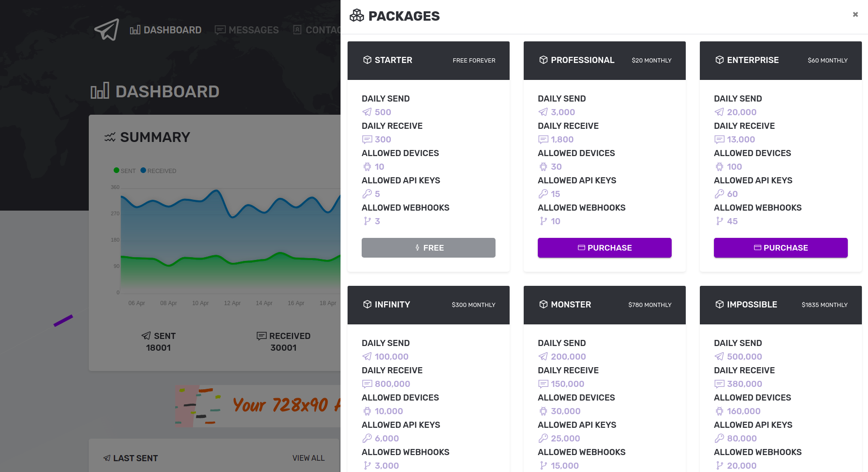Select the '$1835 MONTHLY' price label

tap(825, 305)
